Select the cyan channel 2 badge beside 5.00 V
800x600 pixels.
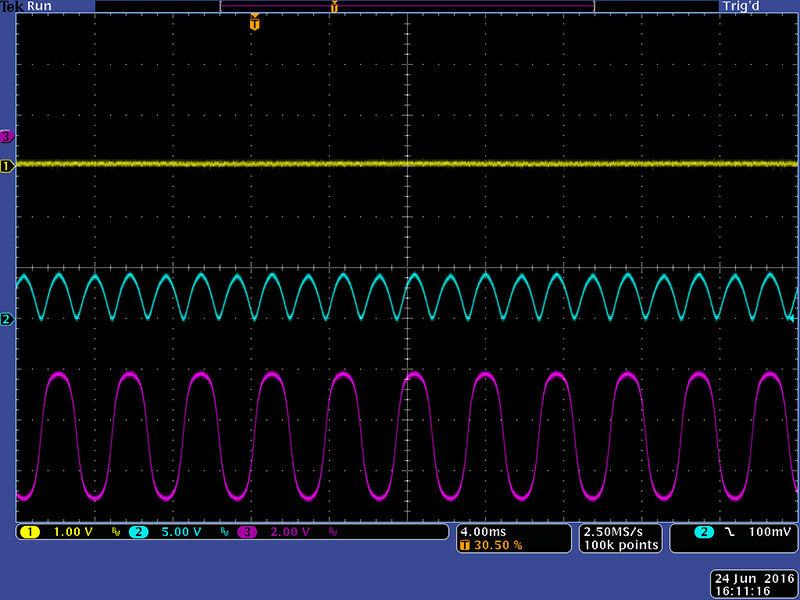point(138,532)
